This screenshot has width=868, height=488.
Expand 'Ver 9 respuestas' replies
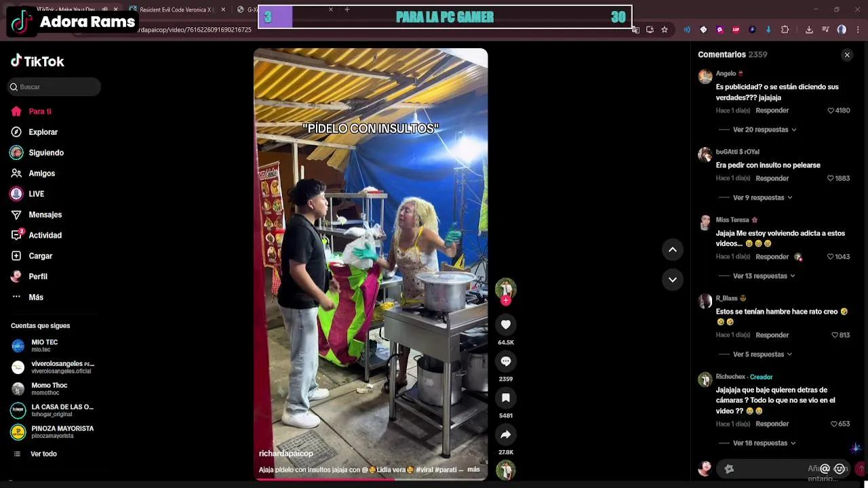pos(763,197)
